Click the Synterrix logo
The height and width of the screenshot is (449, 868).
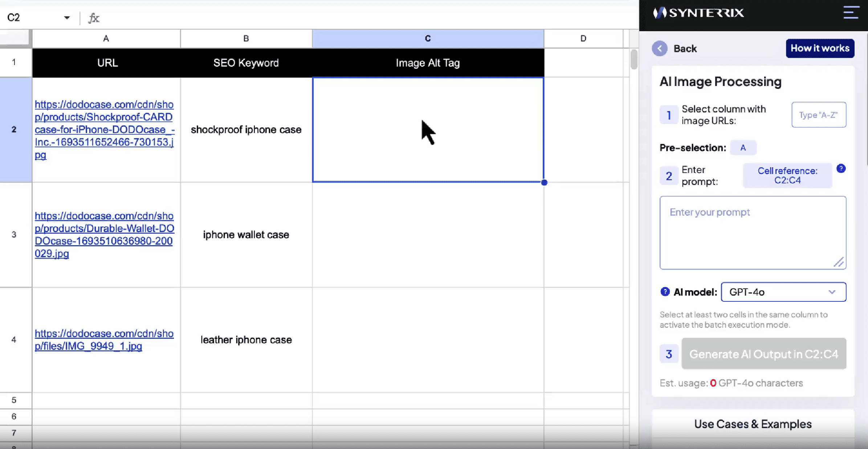(x=698, y=13)
